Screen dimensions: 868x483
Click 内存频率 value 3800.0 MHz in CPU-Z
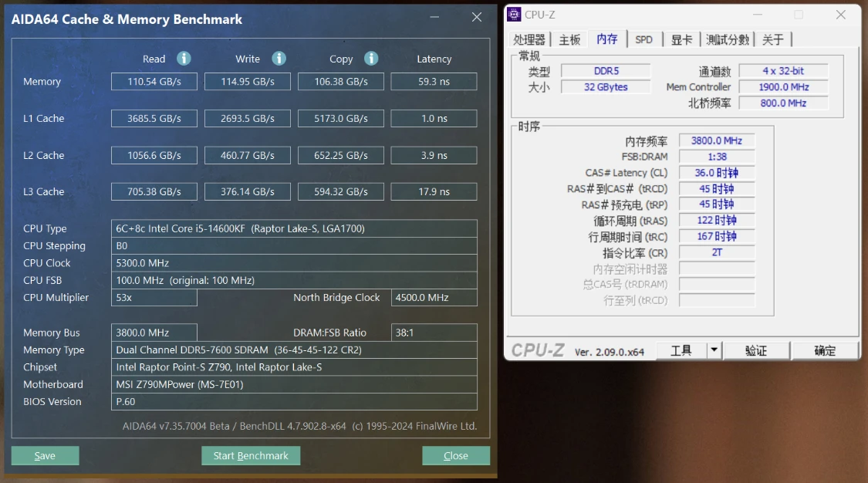tap(717, 140)
